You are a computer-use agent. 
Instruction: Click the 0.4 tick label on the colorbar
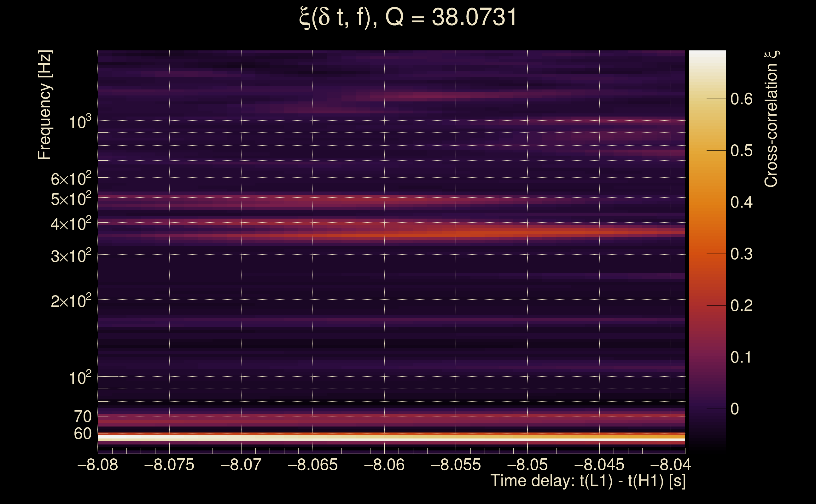(x=741, y=202)
